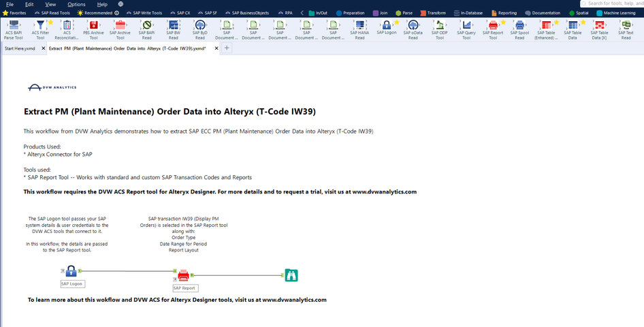Select the ACS Filter Tool icon
The image size is (644, 327).
[40, 25]
